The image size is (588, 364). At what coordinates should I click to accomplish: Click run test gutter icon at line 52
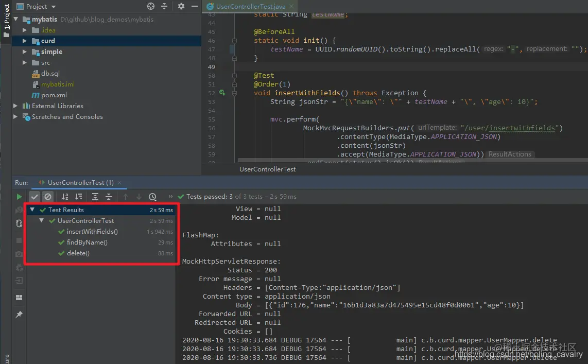click(x=222, y=93)
